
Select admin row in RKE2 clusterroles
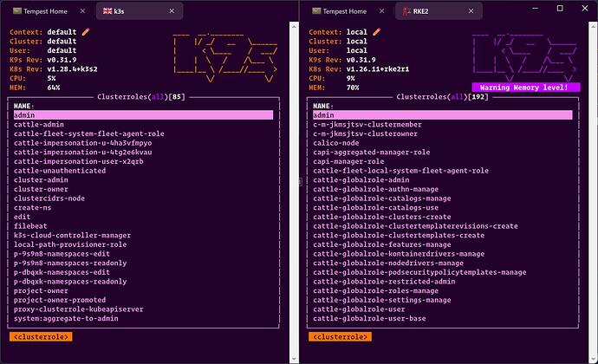click(x=442, y=115)
